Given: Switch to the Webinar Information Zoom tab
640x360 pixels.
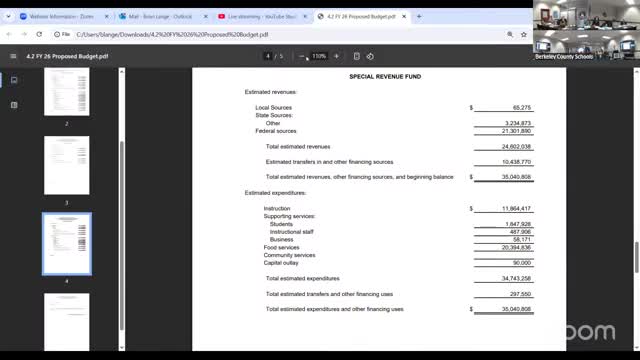Looking at the screenshot, I should point(62,16).
